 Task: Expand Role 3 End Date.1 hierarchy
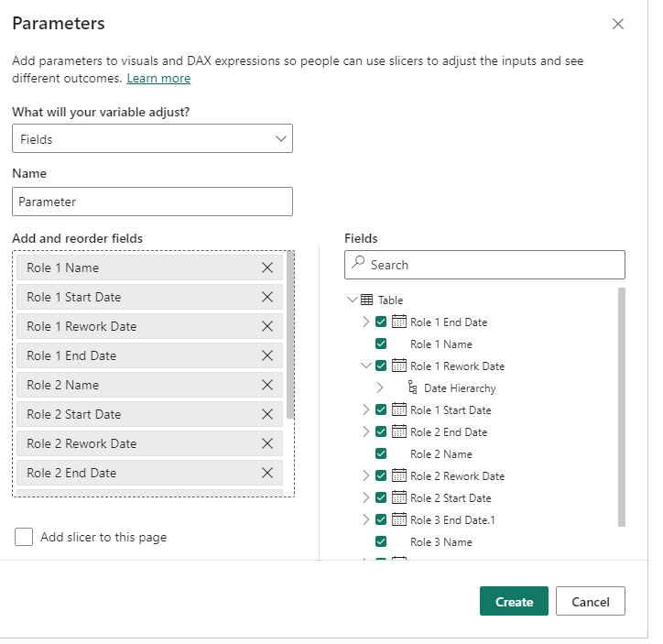coord(365,519)
